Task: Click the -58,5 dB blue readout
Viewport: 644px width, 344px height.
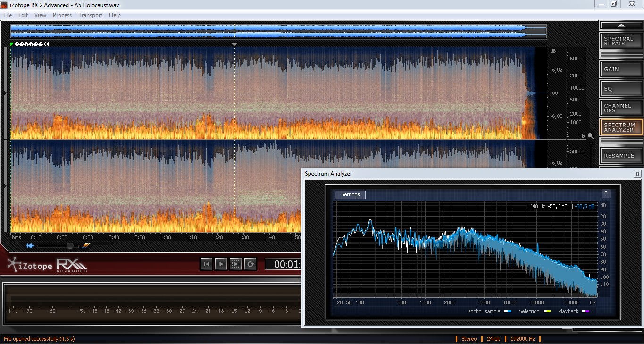Action: point(584,206)
